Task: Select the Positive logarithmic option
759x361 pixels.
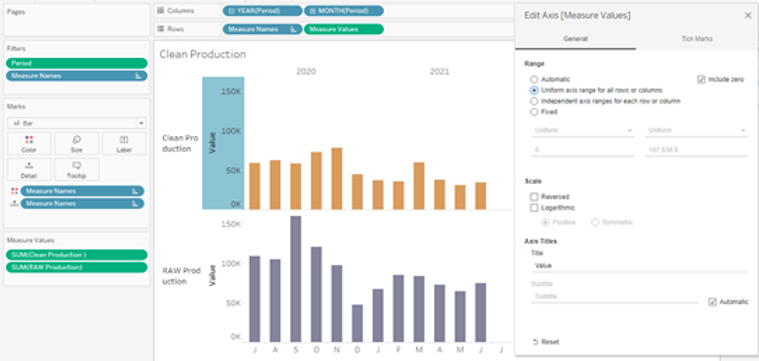Action: 546,222
